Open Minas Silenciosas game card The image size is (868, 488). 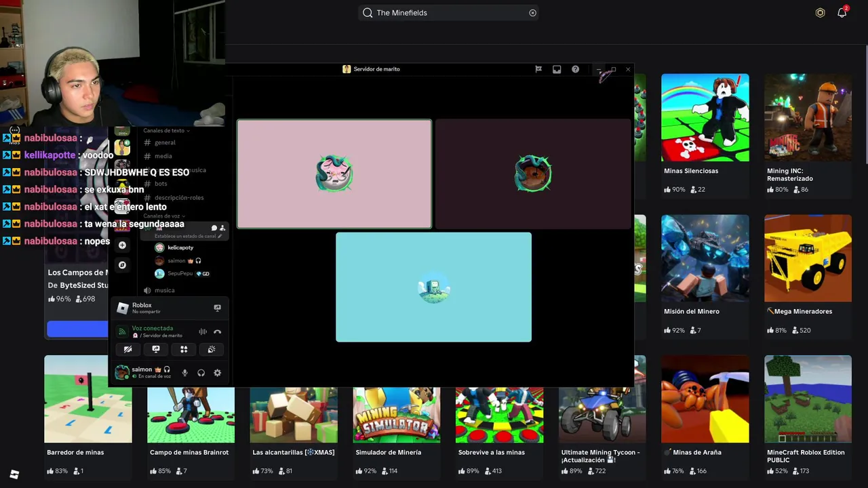(x=705, y=135)
